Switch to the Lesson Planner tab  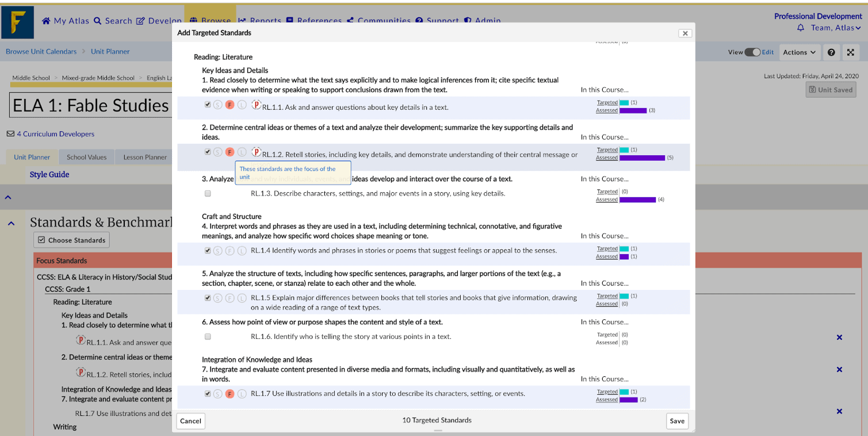145,157
